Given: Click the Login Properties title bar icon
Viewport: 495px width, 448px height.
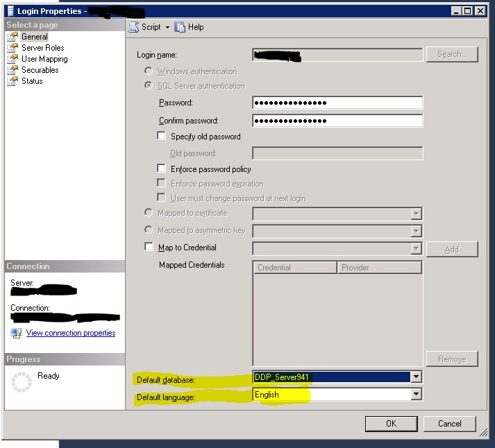Looking at the screenshot, I should point(10,11).
